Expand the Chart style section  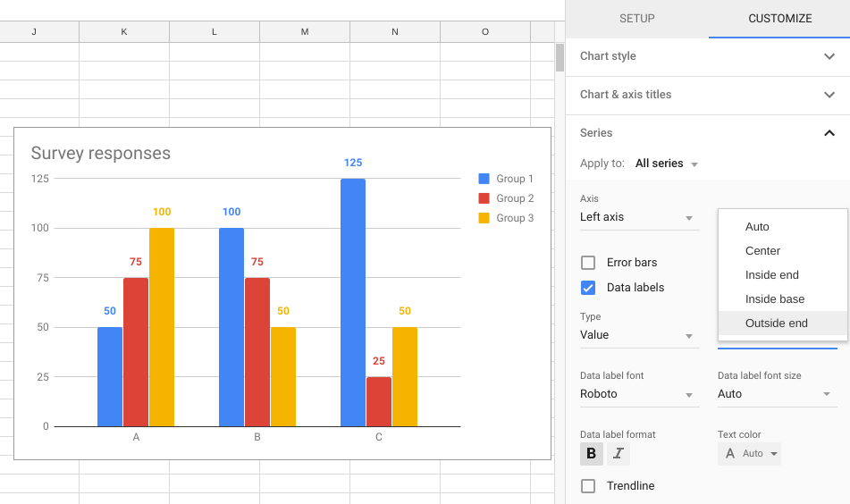click(707, 56)
